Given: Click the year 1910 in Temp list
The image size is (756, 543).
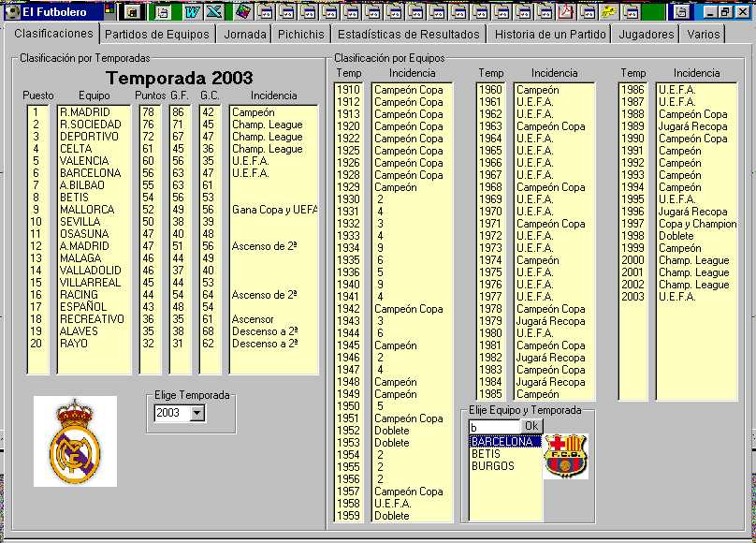Looking at the screenshot, I should (348, 90).
